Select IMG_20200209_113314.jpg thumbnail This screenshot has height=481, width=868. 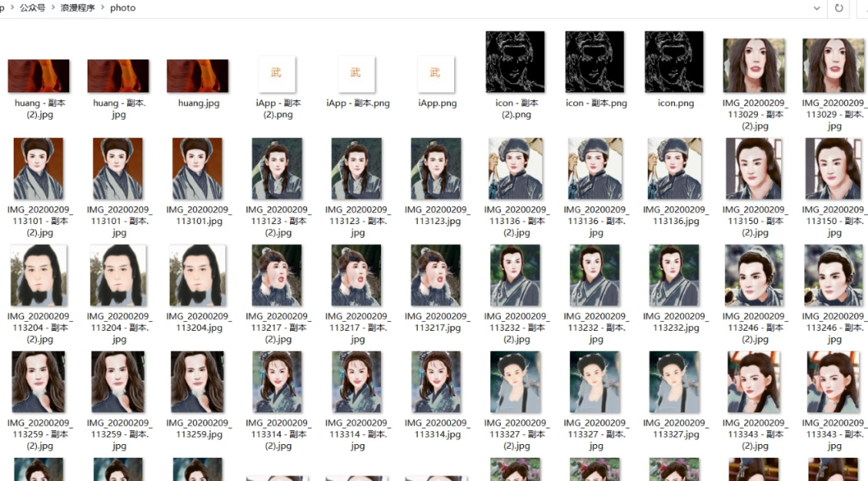click(436, 381)
